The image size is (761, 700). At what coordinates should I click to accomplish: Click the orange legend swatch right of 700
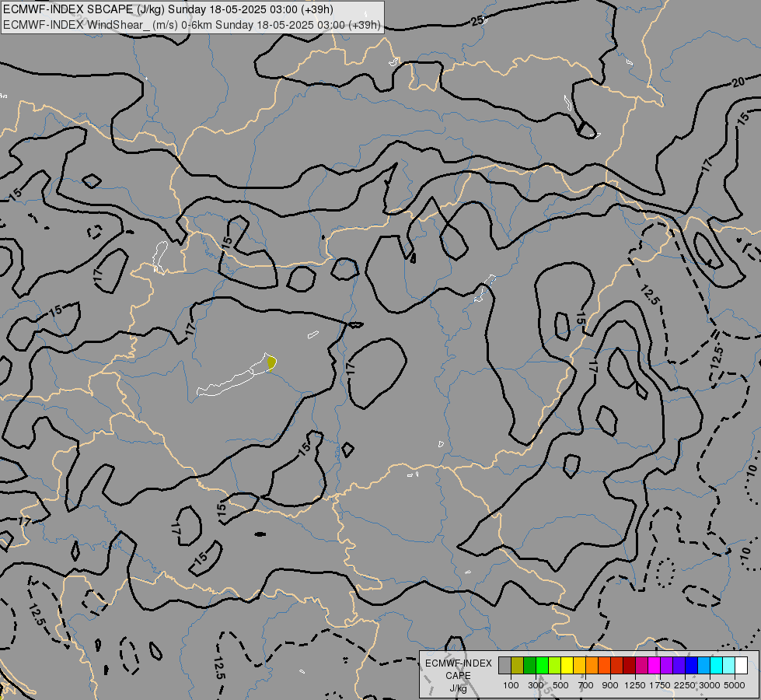tap(592, 665)
